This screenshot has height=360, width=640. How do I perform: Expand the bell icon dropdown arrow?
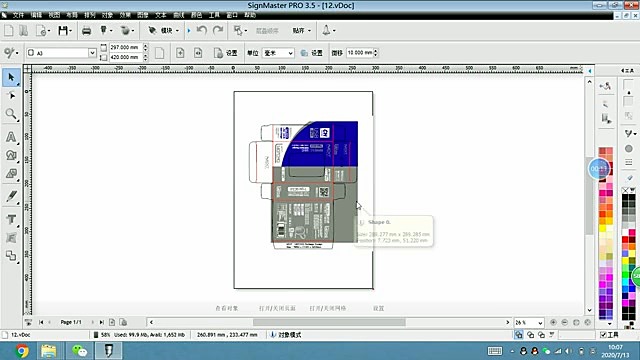[x=334, y=31]
